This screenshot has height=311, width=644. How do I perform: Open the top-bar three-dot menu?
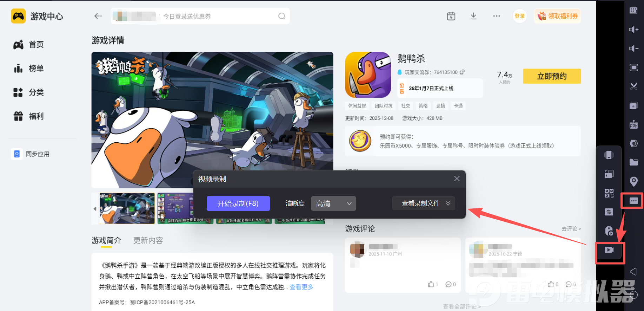pos(496,16)
